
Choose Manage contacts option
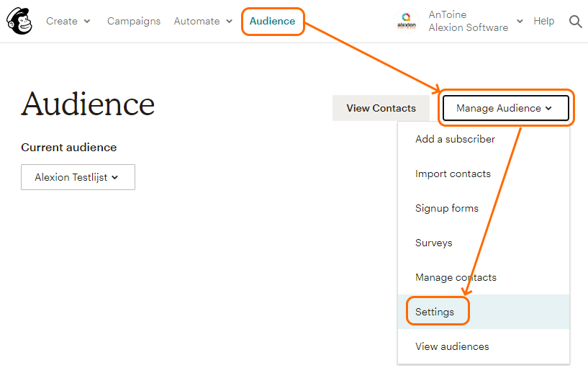[x=484, y=277]
